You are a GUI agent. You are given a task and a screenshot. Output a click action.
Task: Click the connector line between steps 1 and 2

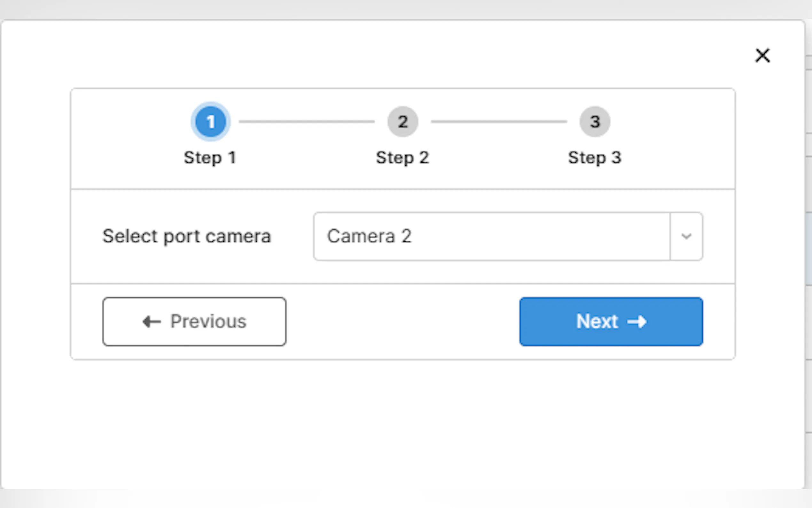pyautogui.click(x=307, y=122)
